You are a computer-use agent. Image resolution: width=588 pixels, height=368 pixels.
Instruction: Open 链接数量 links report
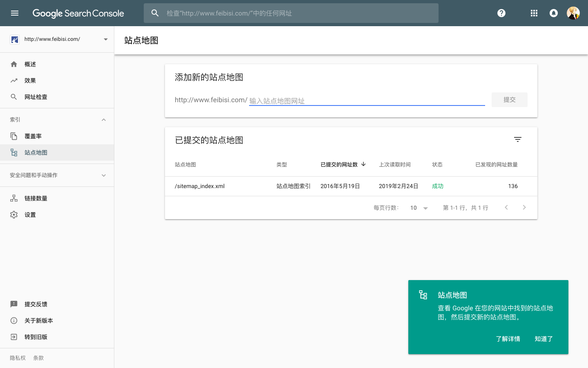[x=57, y=198]
